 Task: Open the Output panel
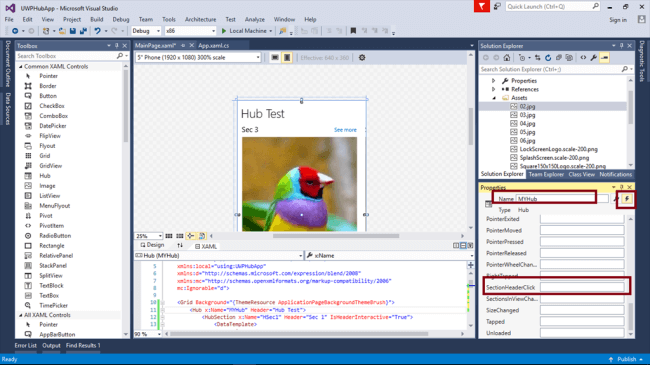(x=51, y=346)
